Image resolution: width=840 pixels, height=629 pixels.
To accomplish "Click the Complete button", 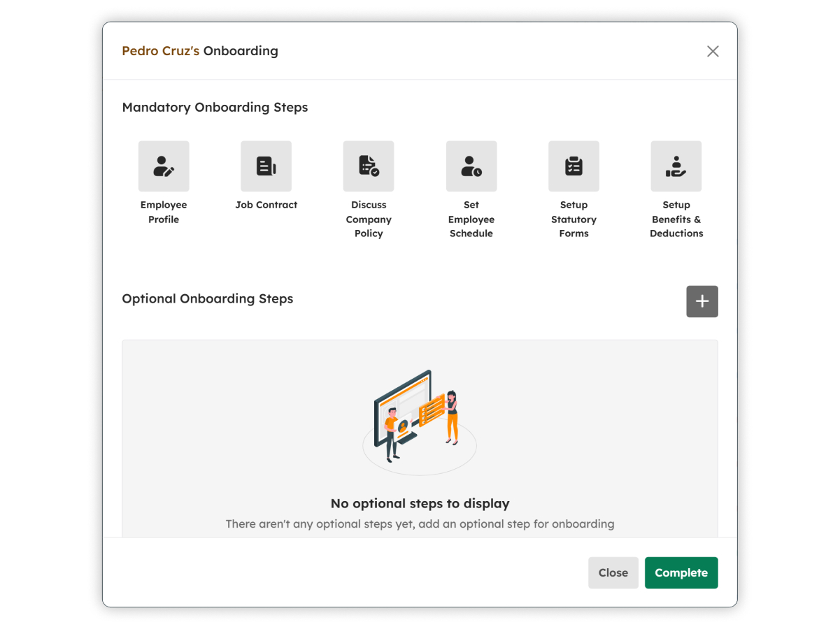I will coord(681,572).
